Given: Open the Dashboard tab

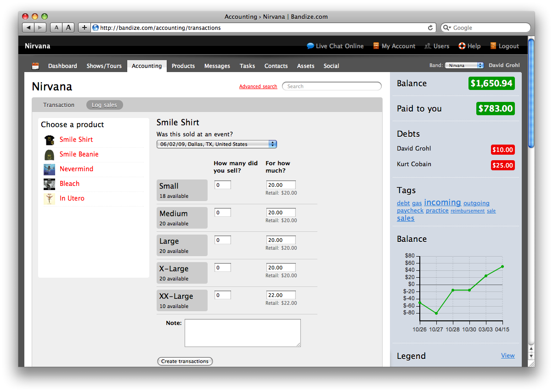Looking at the screenshot, I should click(62, 66).
